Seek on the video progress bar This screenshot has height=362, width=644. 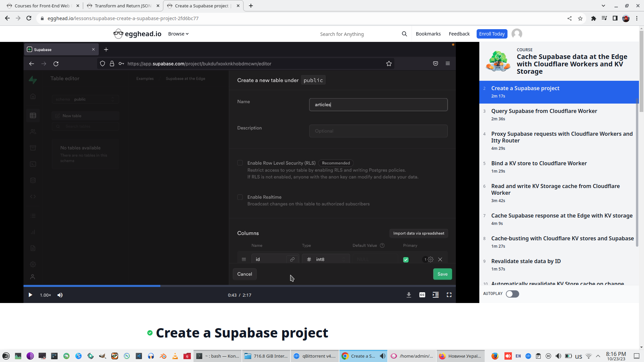[268, 286]
